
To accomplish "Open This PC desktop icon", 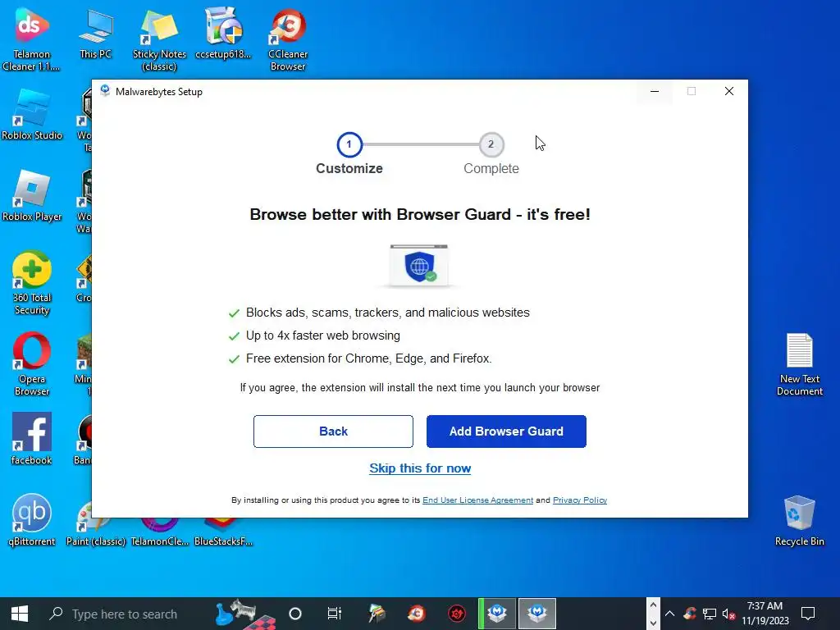I will (x=95, y=33).
